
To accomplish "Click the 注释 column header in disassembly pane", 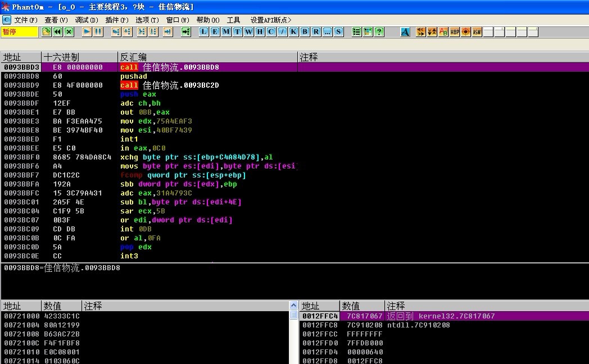I will pos(443,57).
